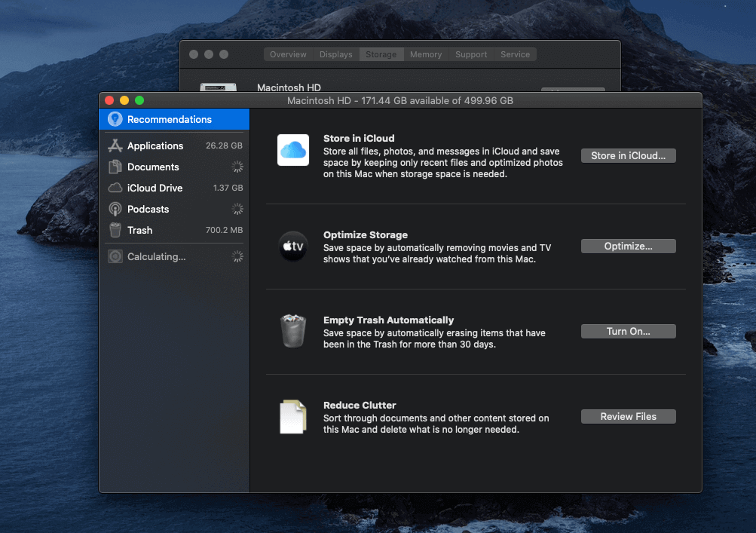Click the window title showing 171.44 GB available

tap(400, 100)
